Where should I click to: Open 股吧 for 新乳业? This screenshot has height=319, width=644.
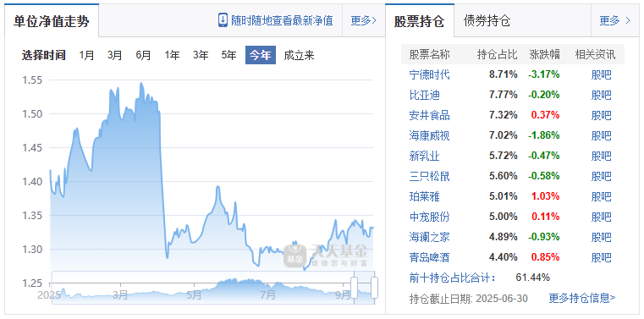click(602, 156)
